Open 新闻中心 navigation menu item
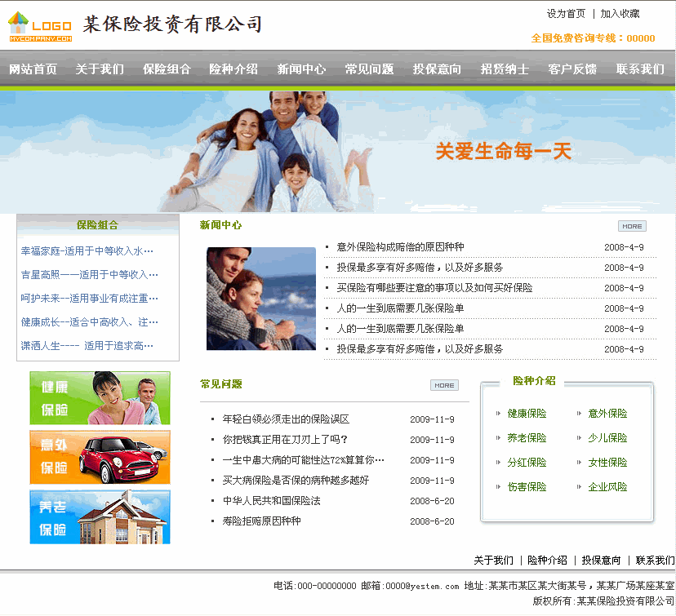 [301, 69]
